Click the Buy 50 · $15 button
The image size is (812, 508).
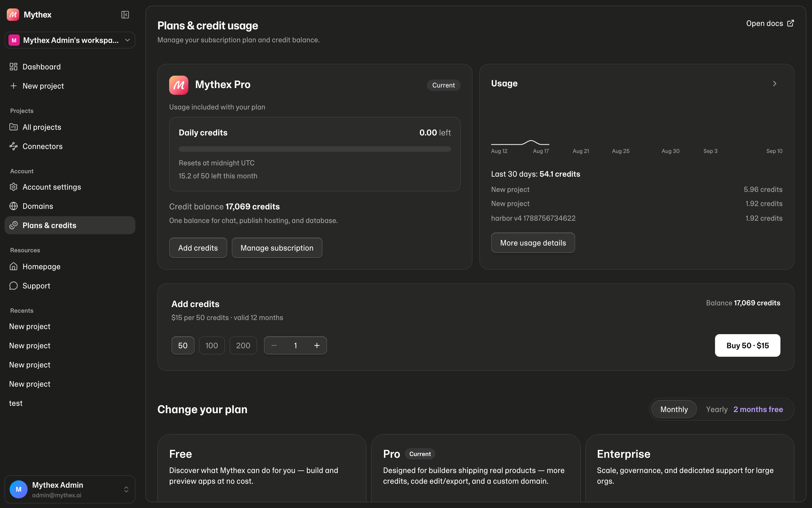click(x=748, y=345)
